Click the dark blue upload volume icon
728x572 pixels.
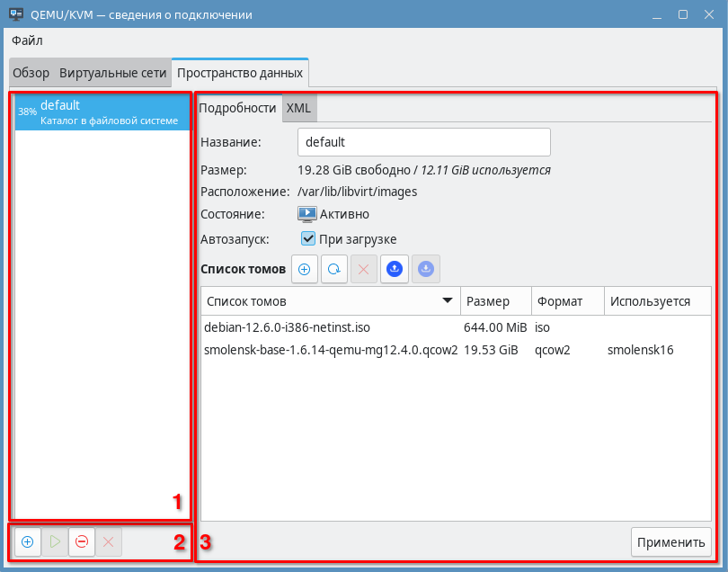pos(395,269)
